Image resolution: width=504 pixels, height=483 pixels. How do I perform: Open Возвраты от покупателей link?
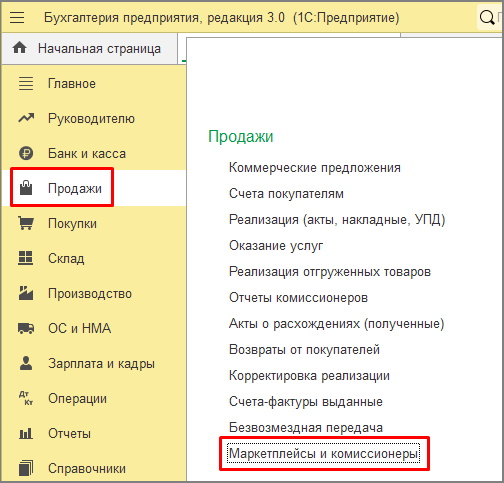[x=304, y=350]
